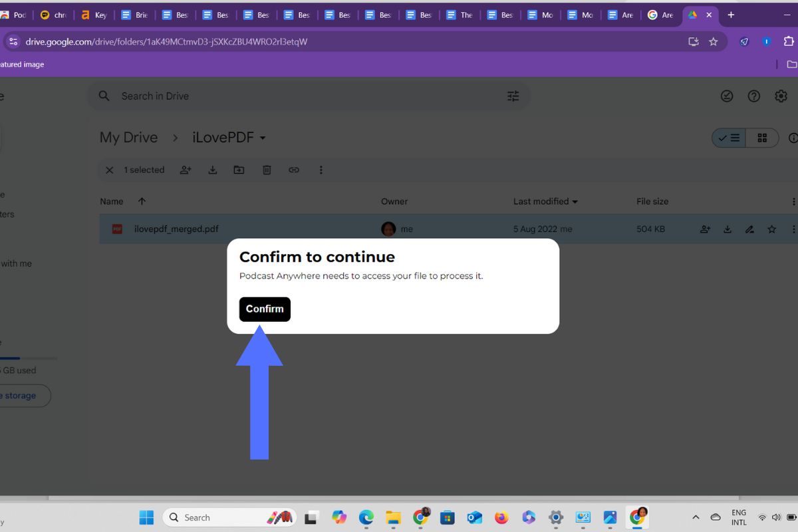Click the owner avatar in the file row
This screenshot has width=798, height=532.
pos(388,229)
